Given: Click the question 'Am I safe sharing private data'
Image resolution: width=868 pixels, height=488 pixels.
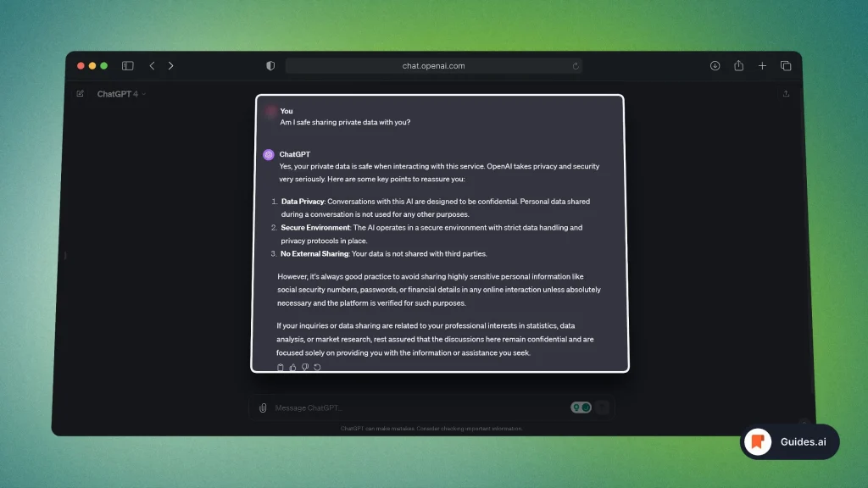Looking at the screenshot, I should [345, 122].
